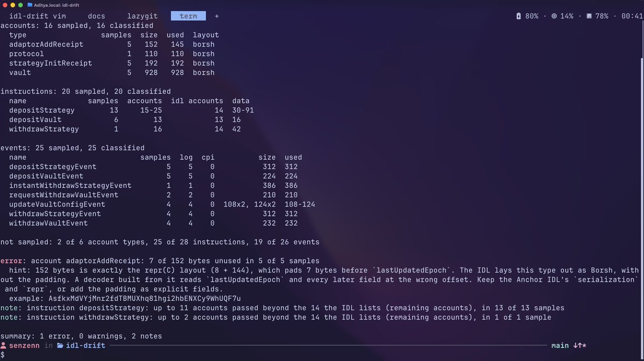Click the strategyInitReceipt account row
Viewport: 644px width, 361px height.
pyautogui.click(x=112, y=63)
